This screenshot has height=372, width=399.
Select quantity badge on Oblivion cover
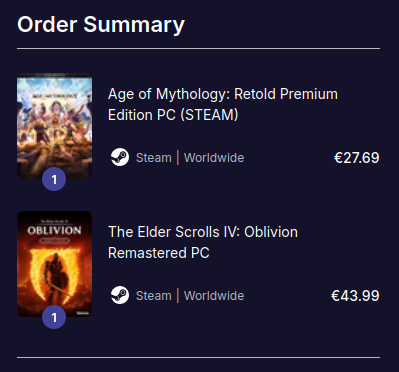[54, 317]
